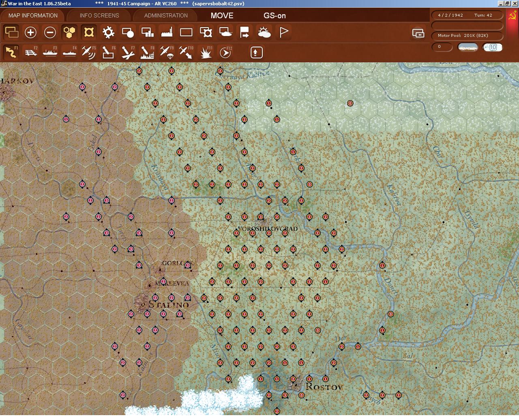Click the MOVE mode label
The image size is (519, 420).
(222, 15)
